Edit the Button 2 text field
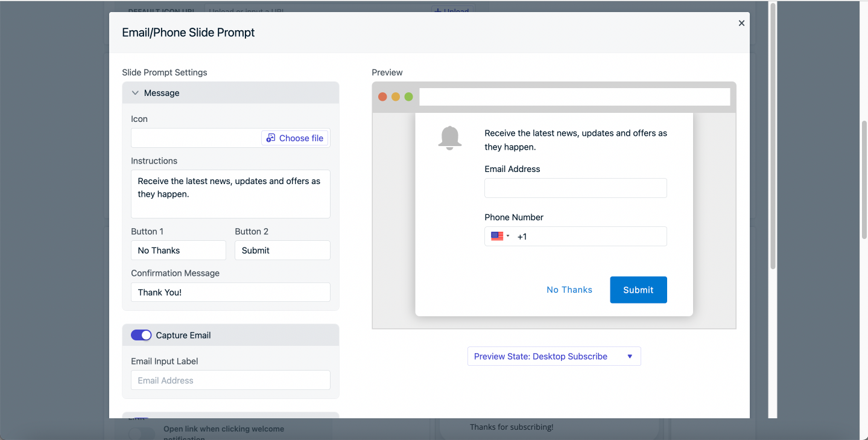Viewport: 868px width, 440px height. [x=282, y=250]
